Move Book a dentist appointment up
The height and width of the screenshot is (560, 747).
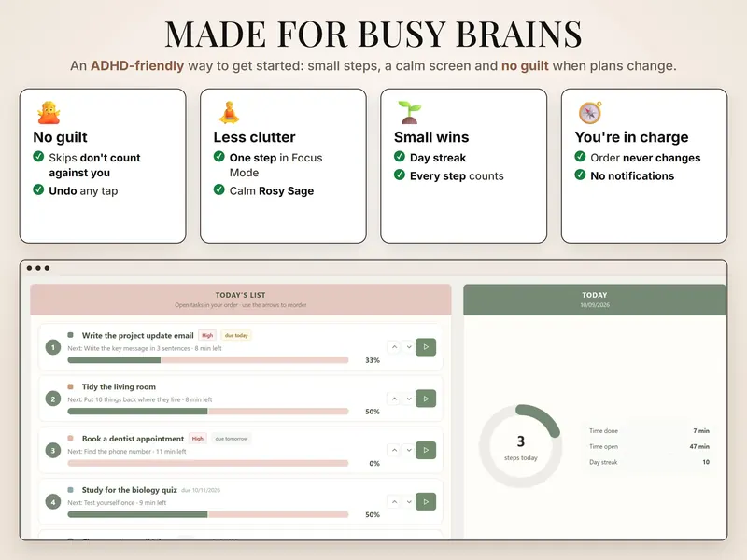394,450
